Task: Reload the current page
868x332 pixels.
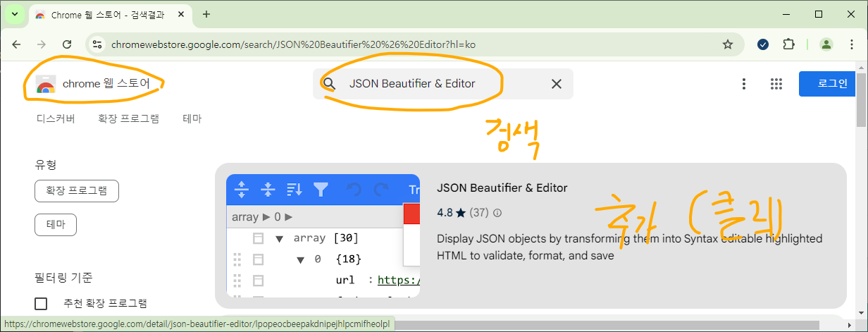Action: point(67,44)
